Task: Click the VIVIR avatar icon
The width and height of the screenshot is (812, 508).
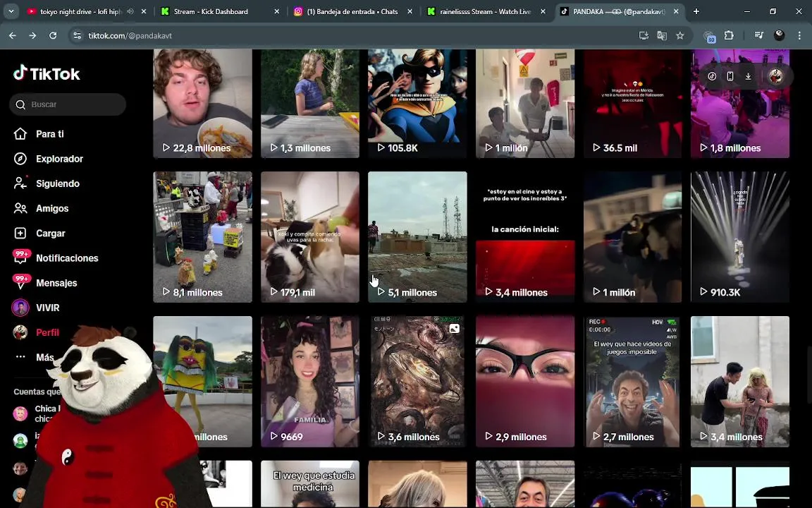Action: tap(20, 308)
